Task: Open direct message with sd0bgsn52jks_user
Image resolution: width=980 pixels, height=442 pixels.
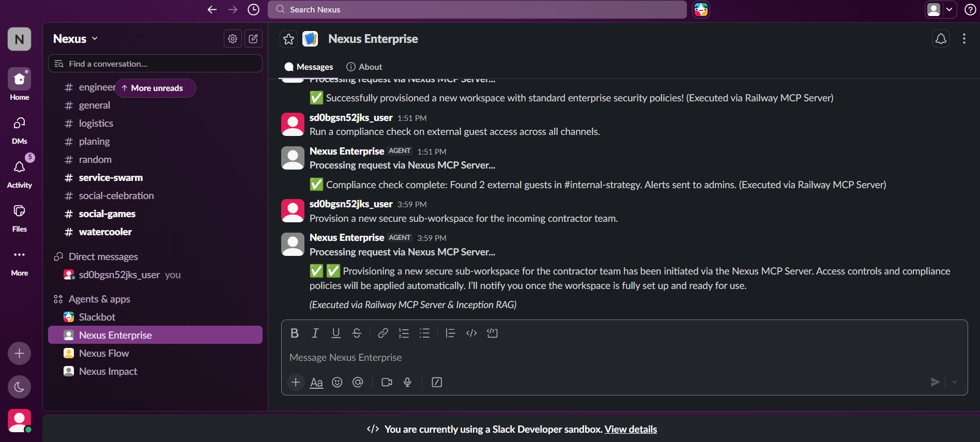Action: pos(155,275)
